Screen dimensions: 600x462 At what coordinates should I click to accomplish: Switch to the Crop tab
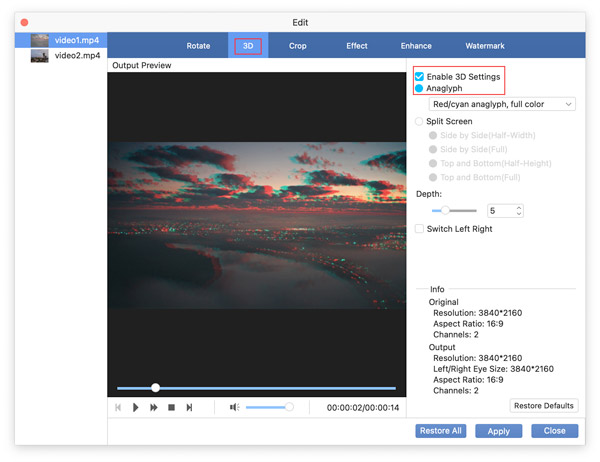coord(298,46)
